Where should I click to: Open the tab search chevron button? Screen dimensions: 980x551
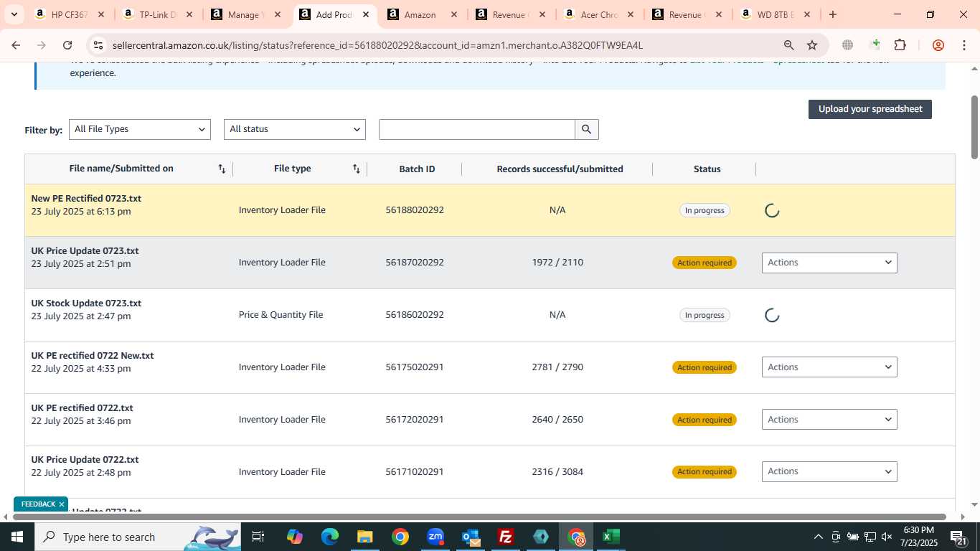point(14,14)
